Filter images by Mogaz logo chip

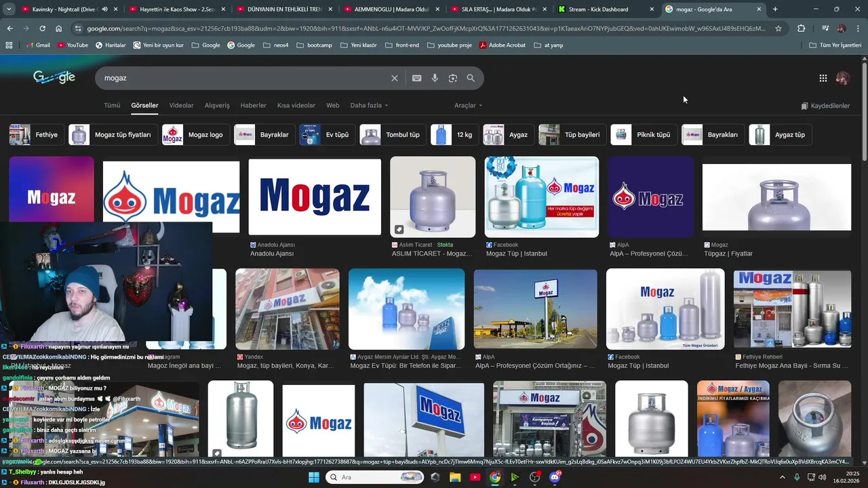[x=195, y=135]
